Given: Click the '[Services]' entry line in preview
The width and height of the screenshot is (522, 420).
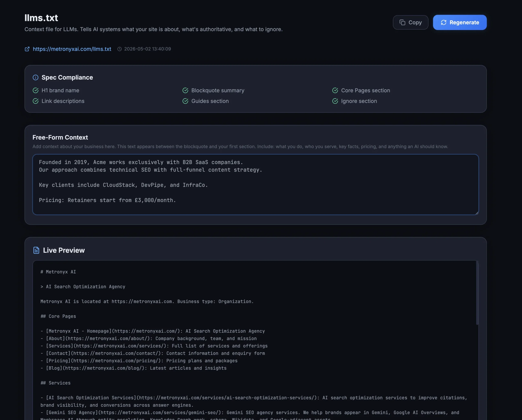Looking at the screenshot, I should click(x=154, y=346).
